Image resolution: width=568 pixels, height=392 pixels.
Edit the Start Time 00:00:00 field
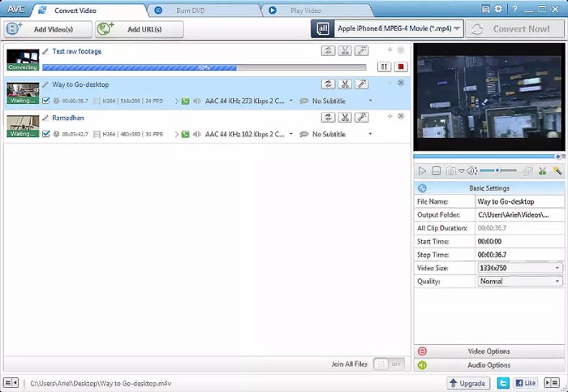click(x=520, y=241)
